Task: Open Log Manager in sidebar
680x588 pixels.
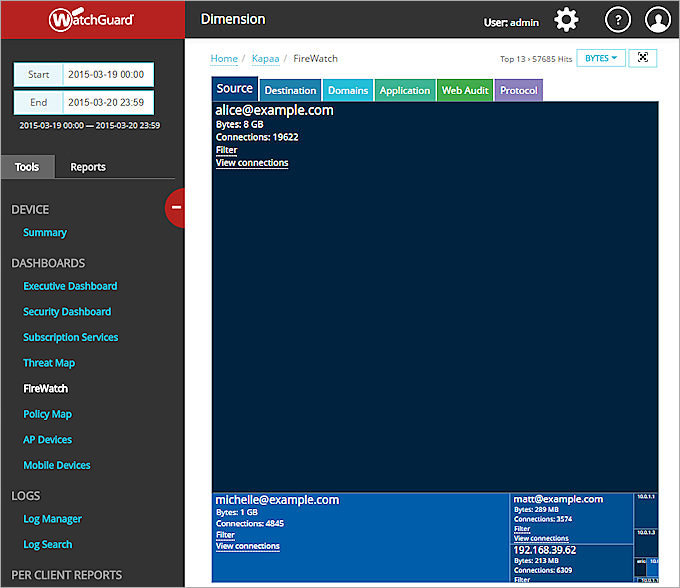Action: point(52,519)
